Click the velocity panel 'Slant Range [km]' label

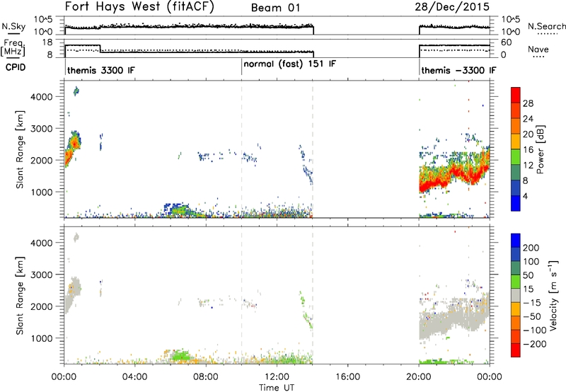pyautogui.click(x=20, y=295)
